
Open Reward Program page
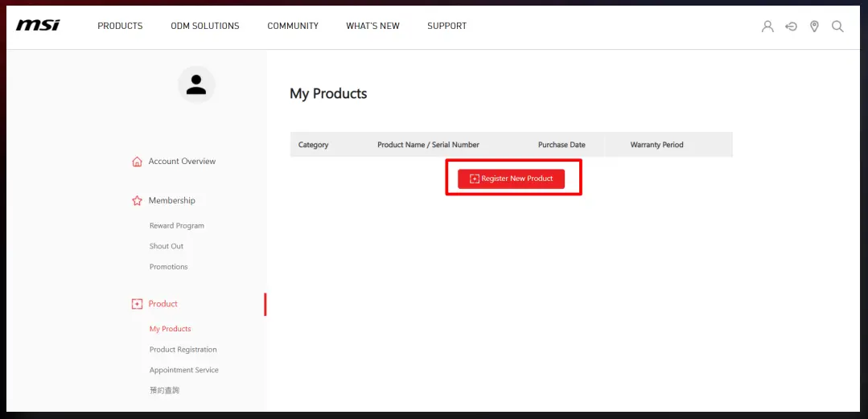(x=177, y=226)
